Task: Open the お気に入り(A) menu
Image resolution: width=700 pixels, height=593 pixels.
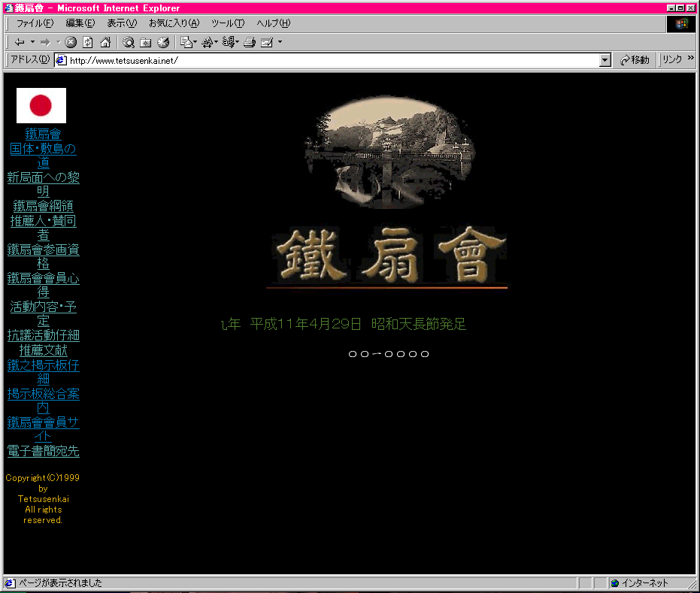Action: (174, 23)
